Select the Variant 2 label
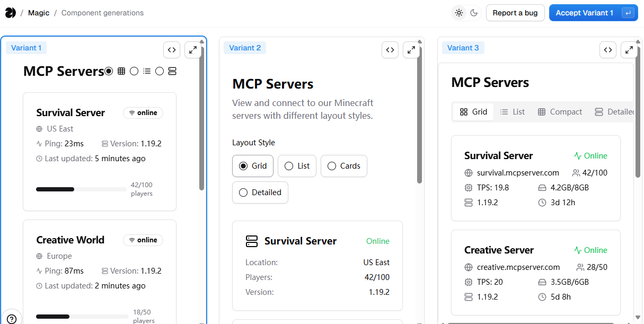The image size is (644, 324). 245,48
